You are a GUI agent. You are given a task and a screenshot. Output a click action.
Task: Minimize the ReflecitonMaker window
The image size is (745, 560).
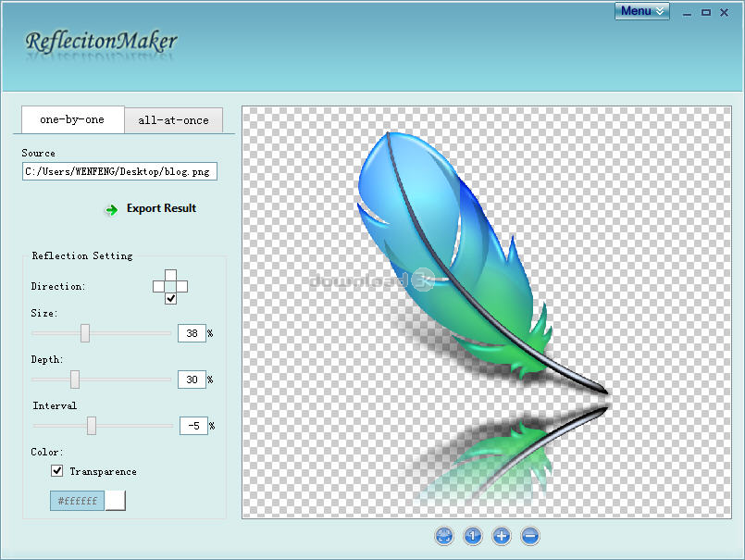(x=687, y=13)
